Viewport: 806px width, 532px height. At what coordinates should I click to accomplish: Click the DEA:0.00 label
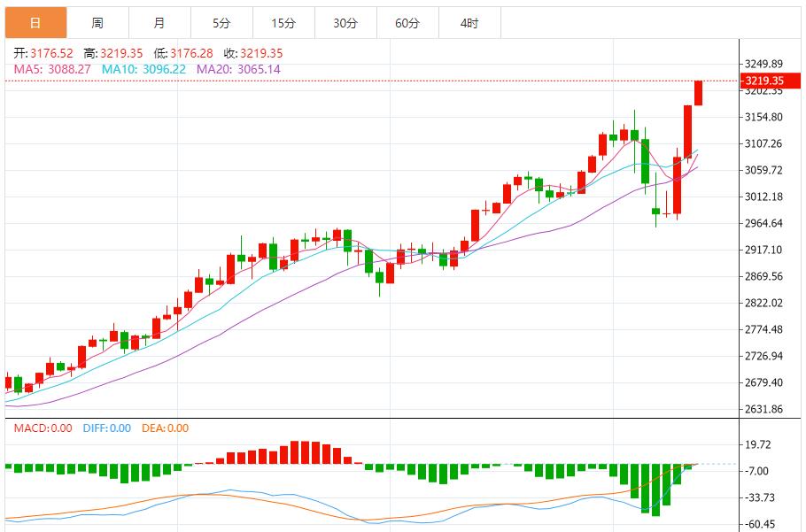166,428
